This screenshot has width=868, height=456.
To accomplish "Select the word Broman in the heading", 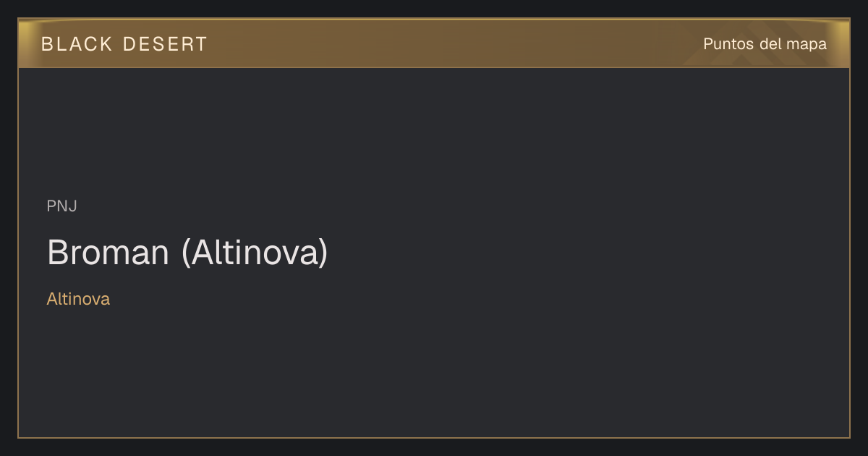I will coord(108,253).
